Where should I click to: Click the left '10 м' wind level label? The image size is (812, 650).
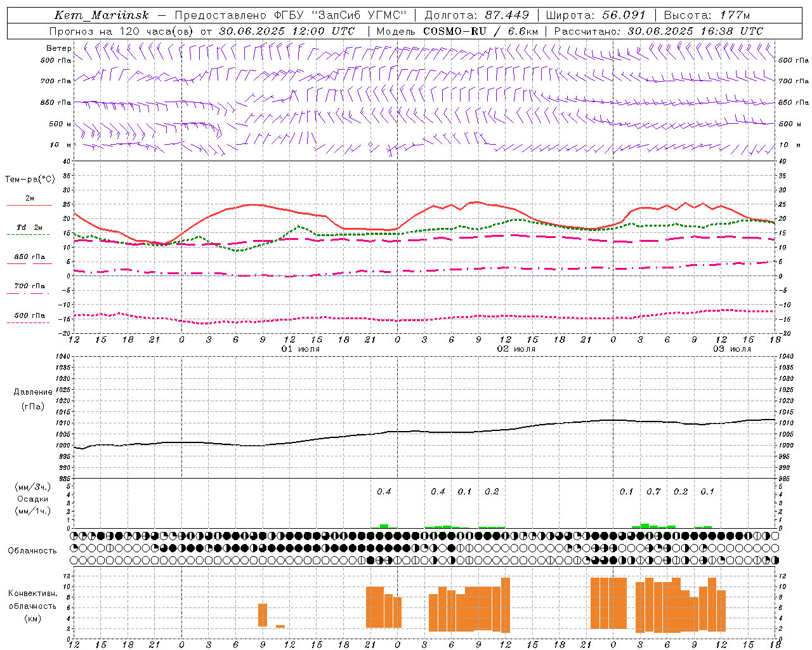[x=60, y=145]
